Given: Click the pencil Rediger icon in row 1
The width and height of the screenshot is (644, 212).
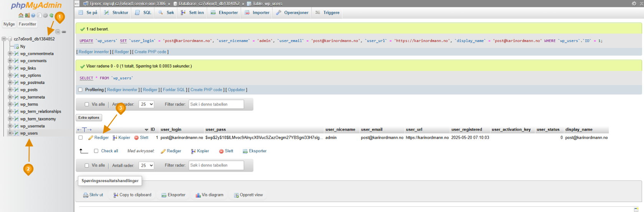Looking at the screenshot, I should pyautogui.click(x=91, y=138).
